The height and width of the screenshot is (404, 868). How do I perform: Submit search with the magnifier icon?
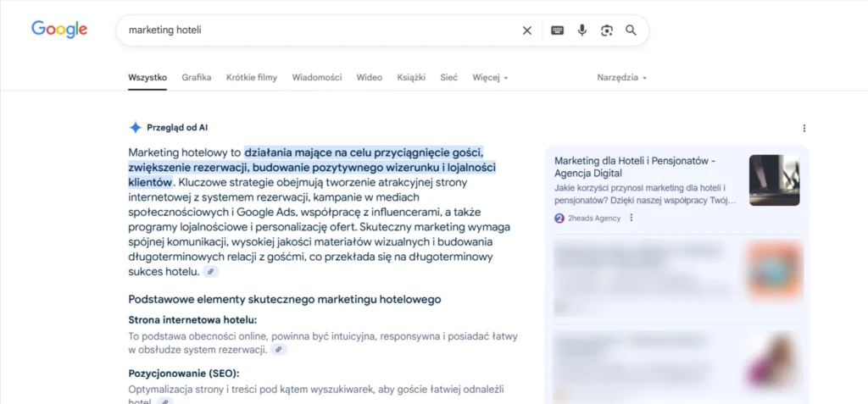tap(631, 30)
